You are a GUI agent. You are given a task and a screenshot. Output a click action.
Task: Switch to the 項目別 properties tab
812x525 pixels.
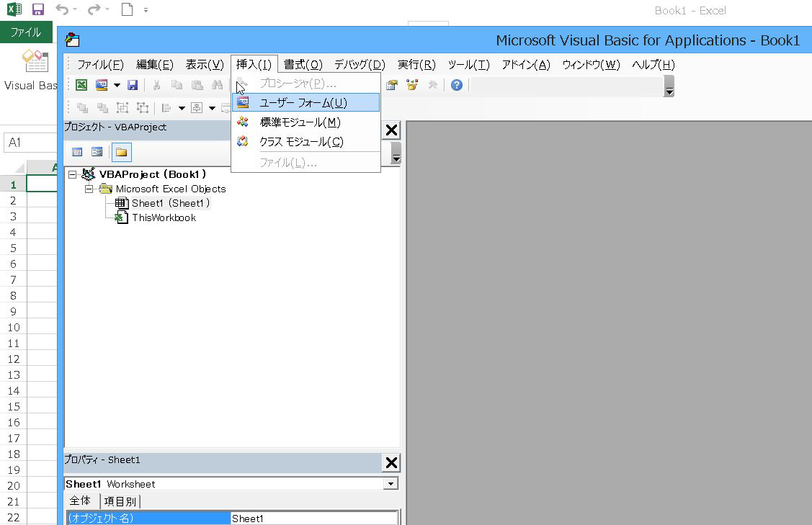pyautogui.click(x=120, y=501)
